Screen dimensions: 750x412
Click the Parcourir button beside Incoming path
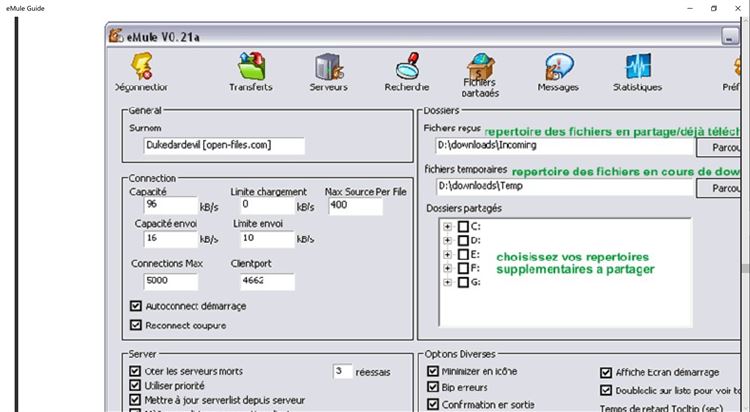tap(719, 147)
